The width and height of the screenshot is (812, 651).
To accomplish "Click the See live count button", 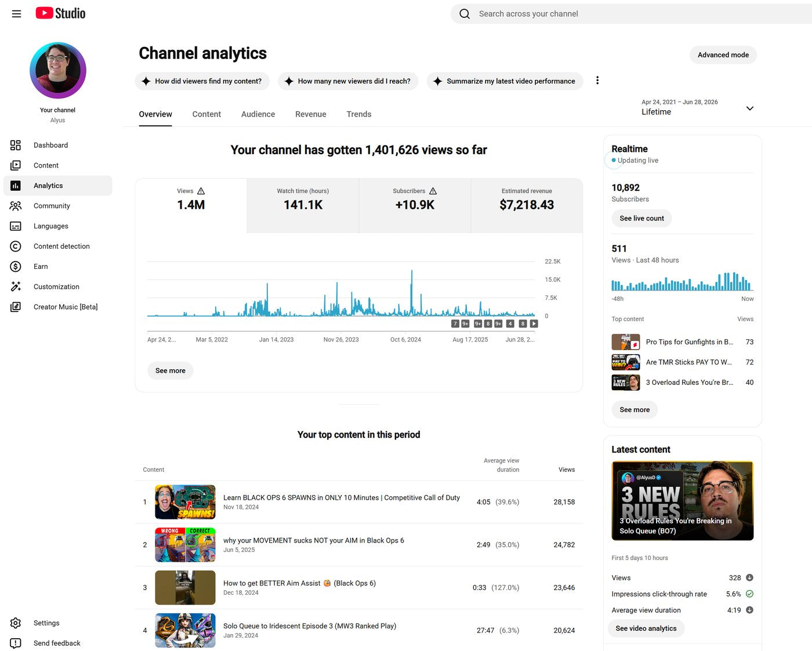I will click(641, 219).
